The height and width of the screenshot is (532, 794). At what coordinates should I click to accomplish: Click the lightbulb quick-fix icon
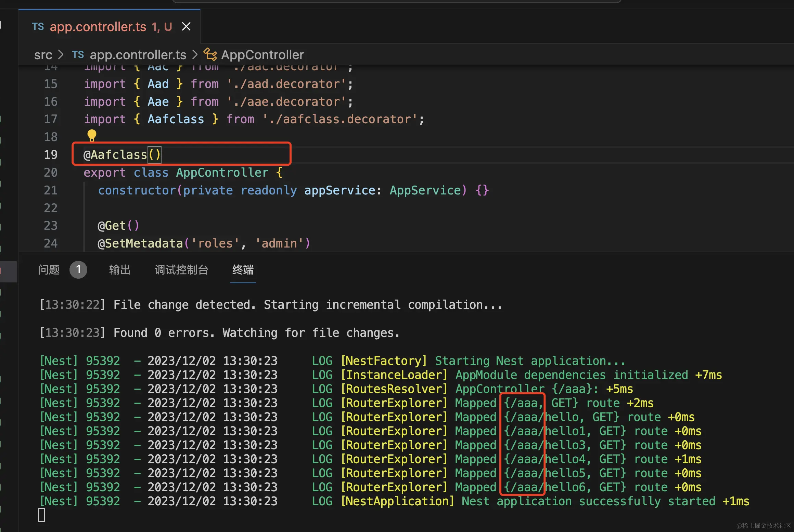(92, 135)
